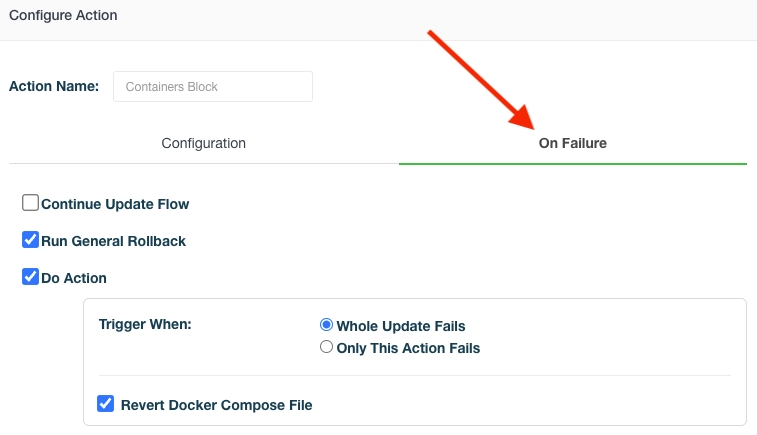Click the Whole Update Fails label text
The width and height of the screenshot is (757, 435).
point(401,326)
